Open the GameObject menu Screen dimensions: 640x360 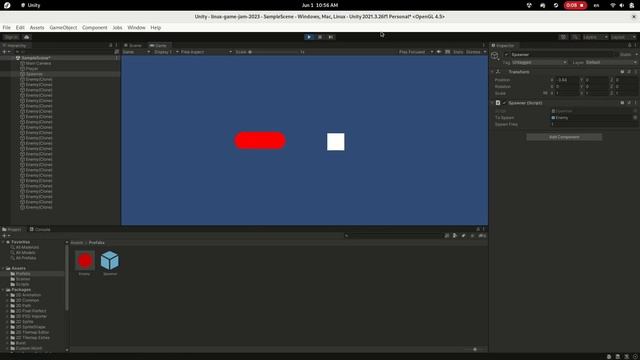63,28
